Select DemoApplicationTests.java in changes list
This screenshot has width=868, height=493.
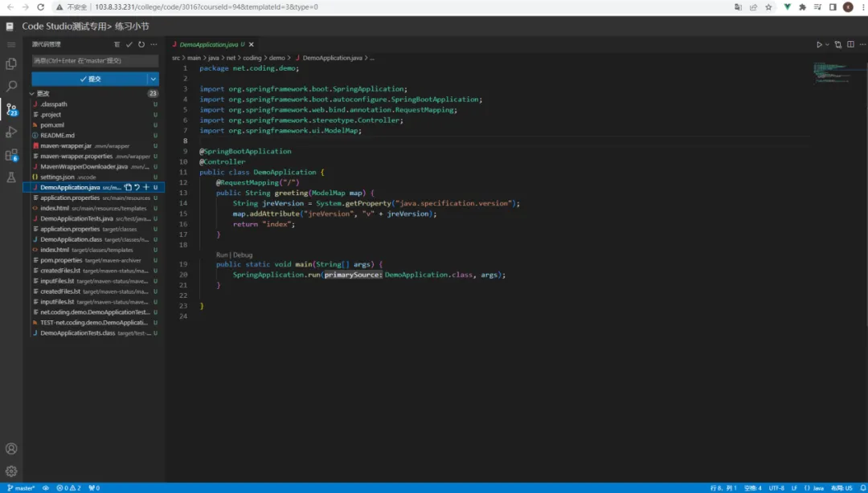(94, 218)
